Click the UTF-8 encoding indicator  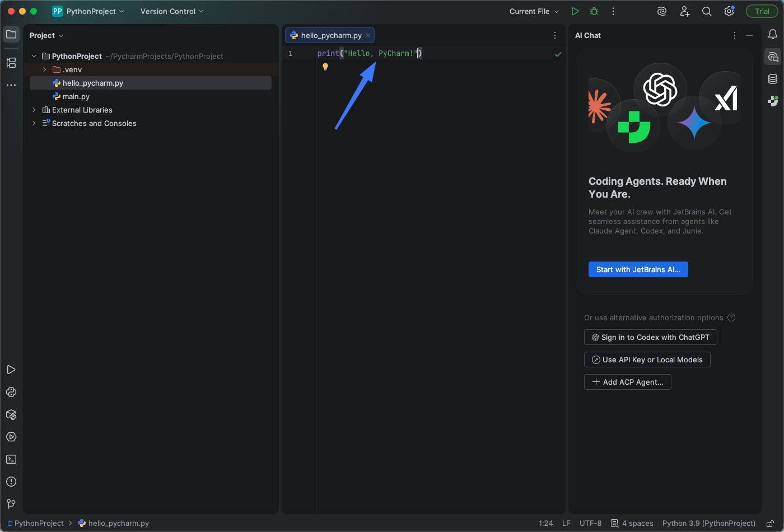(590, 523)
